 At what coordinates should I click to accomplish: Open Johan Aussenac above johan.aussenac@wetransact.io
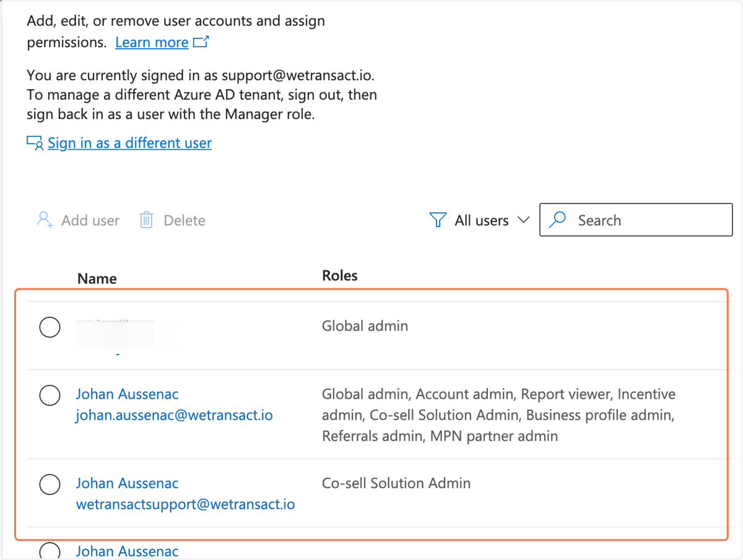tap(127, 394)
